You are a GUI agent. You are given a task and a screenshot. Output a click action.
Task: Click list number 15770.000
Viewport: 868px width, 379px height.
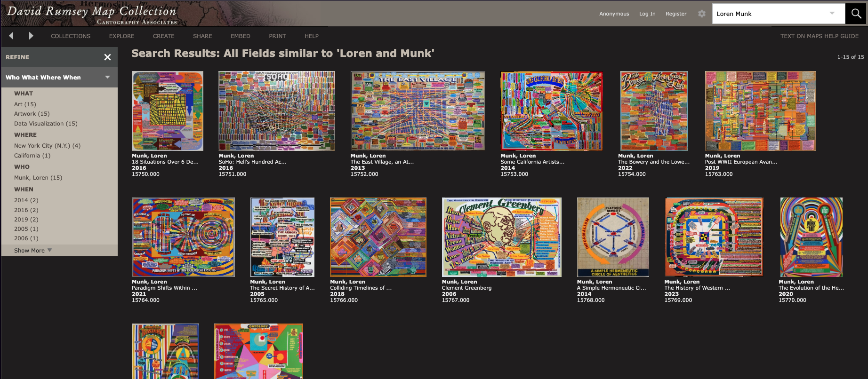[792, 300]
